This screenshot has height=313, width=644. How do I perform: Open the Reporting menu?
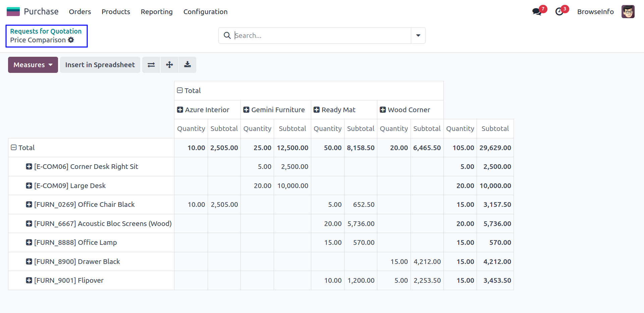click(157, 12)
